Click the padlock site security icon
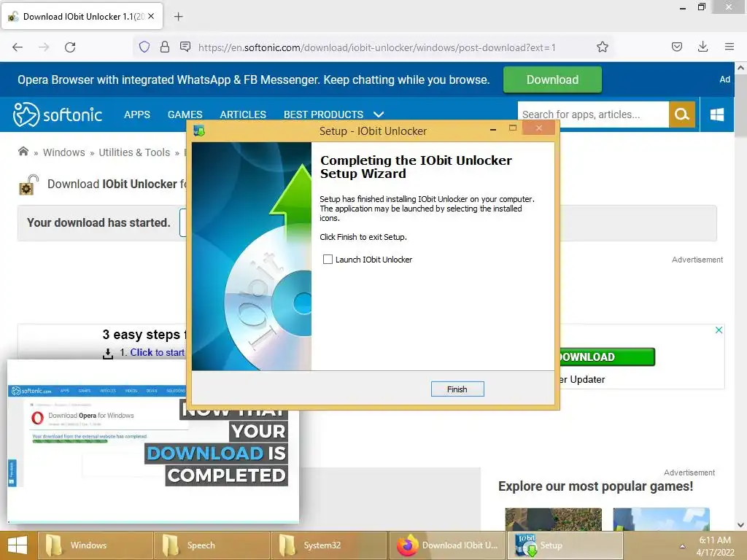 [x=165, y=47]
